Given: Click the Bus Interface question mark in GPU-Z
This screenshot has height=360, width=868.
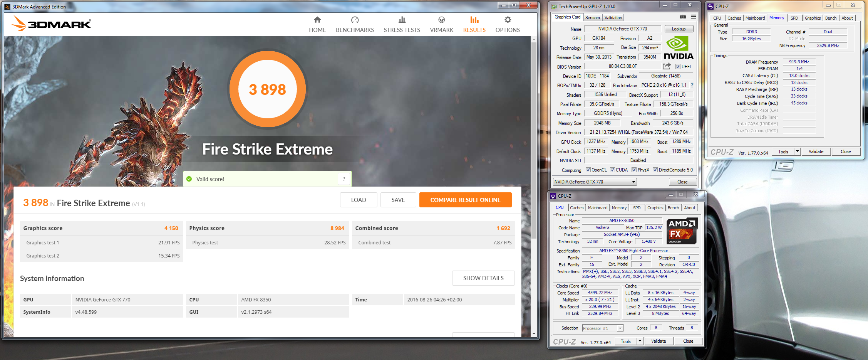Looking at the screenshot, I should 692,85.
